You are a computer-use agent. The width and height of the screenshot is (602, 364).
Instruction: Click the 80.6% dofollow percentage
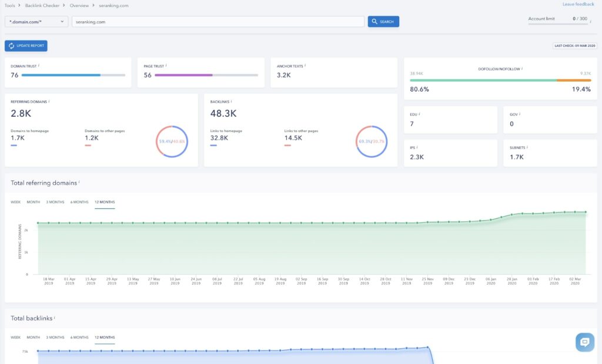419,89
